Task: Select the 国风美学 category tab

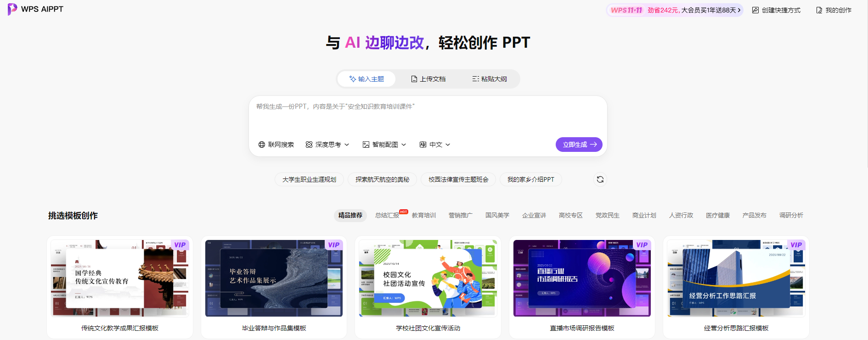Action: pos(497,215)
